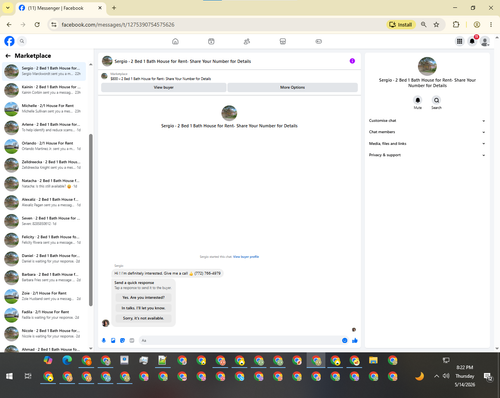Open the Video tab icon in top navigation

211,41
